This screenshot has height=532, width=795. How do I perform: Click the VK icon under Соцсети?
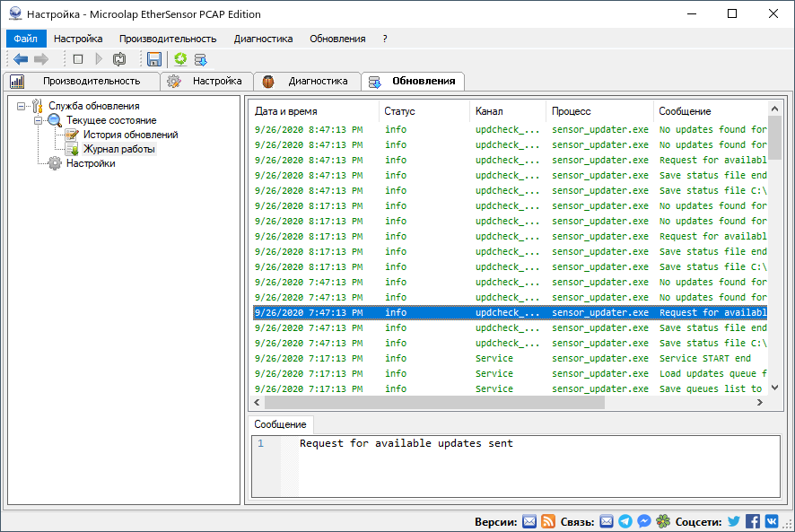772,520
